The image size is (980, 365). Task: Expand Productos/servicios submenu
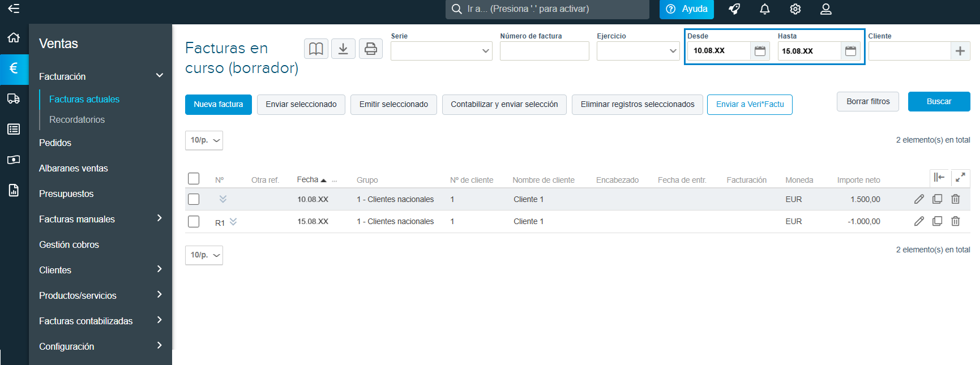click(x=160, y=294)
